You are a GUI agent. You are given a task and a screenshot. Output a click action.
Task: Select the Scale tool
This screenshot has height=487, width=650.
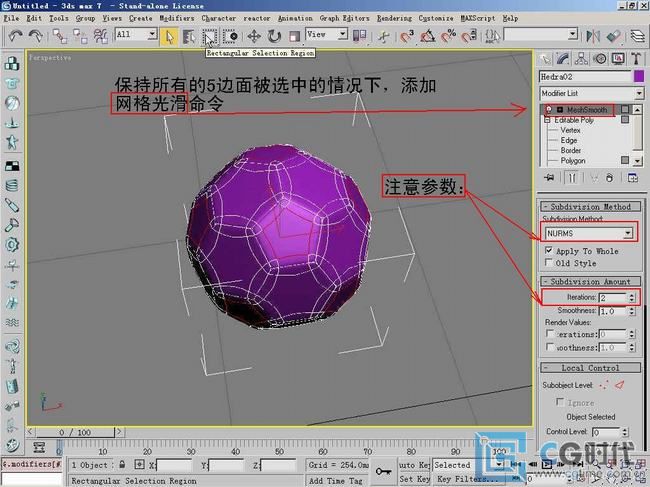pos(294,36)
